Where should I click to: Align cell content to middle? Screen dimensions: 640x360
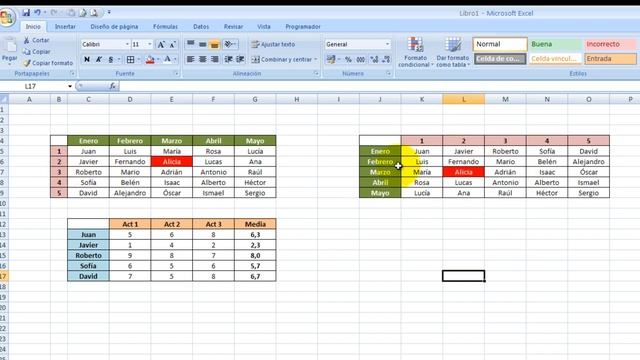(202, 44)
